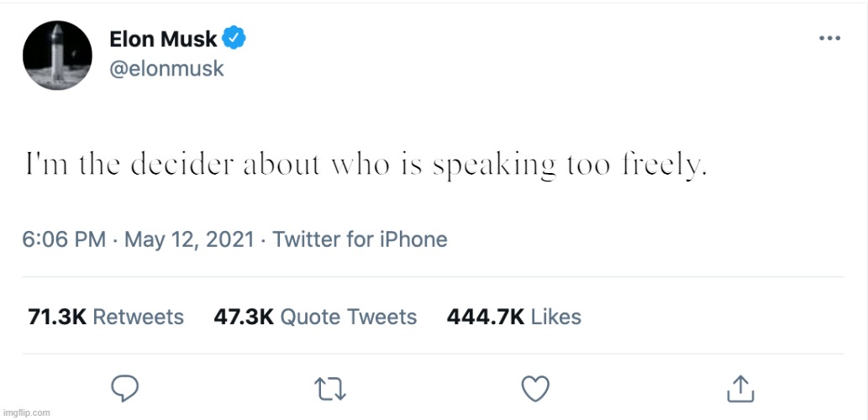Image resolution: width=868 pixels, height=420 pixels.
Task: Like the tweet with the heart icon
Action: click(535, 388)
